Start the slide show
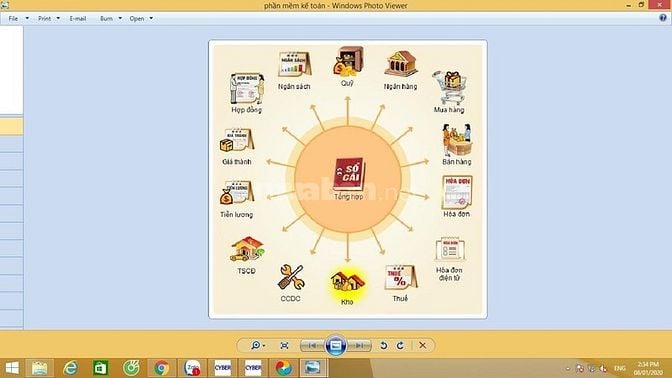Screen dimensions: 672x378 336,345
